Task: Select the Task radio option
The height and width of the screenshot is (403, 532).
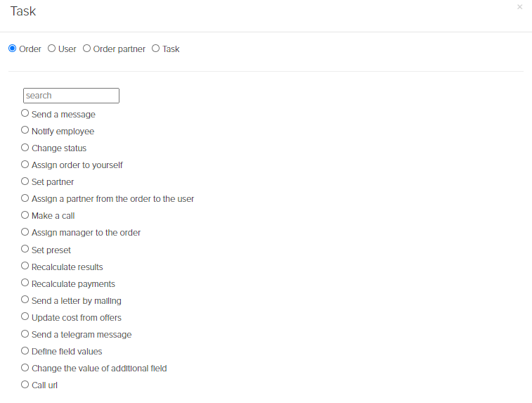Action: pos(155,49)
